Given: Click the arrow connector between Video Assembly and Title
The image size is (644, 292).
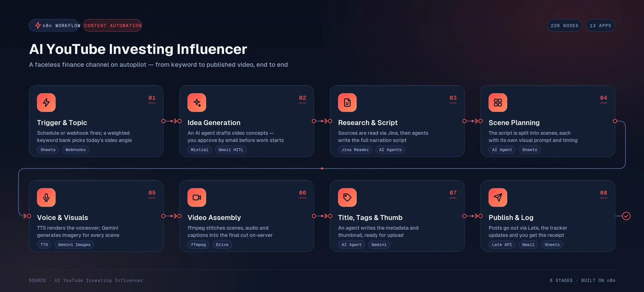Looking at the screenshot, I should pyautogui.click(x=322, y=216).
